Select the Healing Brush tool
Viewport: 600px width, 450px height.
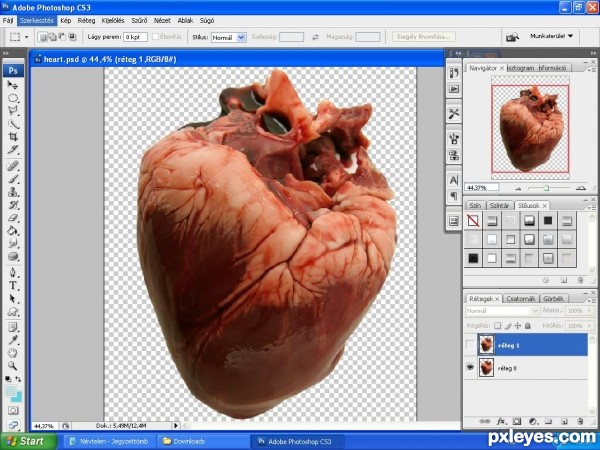click(x=13, y=166)
